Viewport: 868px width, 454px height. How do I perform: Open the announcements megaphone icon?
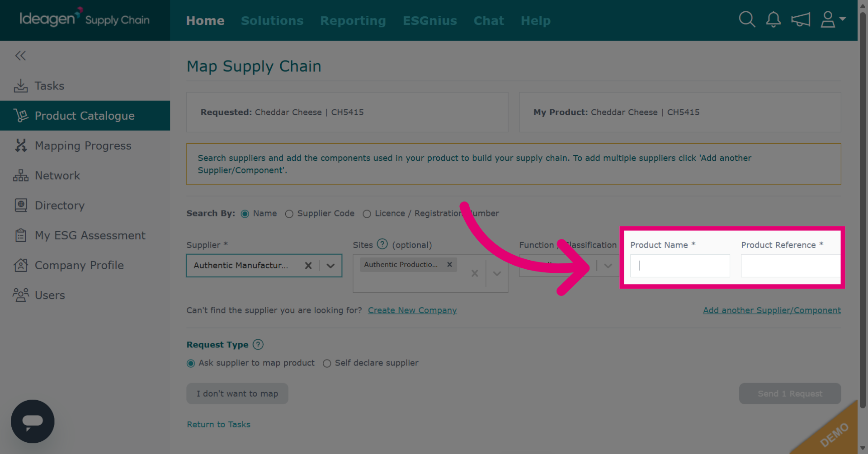pos(800,19)
